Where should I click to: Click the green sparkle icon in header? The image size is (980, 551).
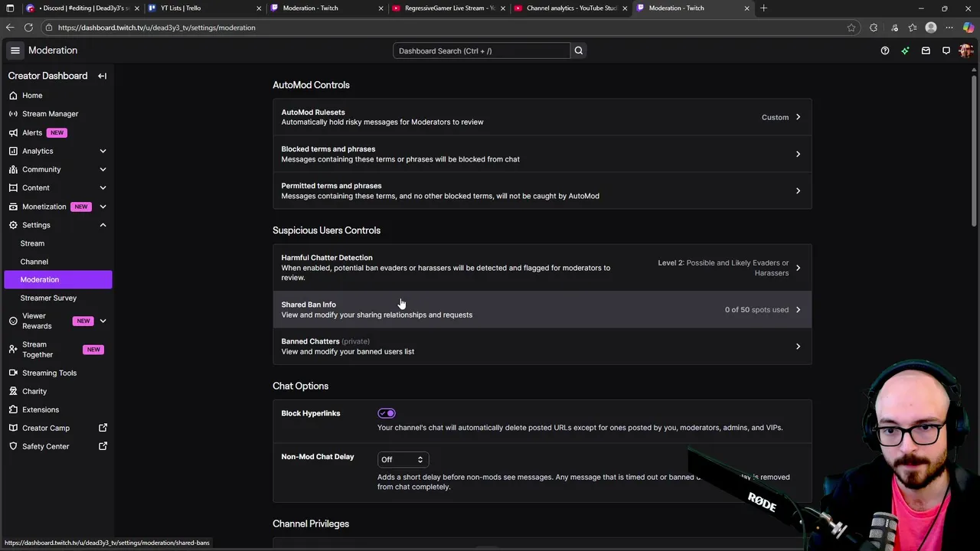[905, 51]
